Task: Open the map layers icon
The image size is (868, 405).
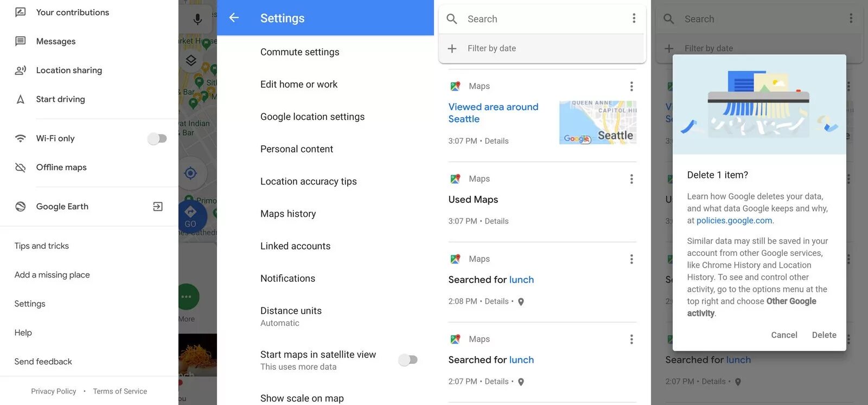Action: [x=191, y=60]
